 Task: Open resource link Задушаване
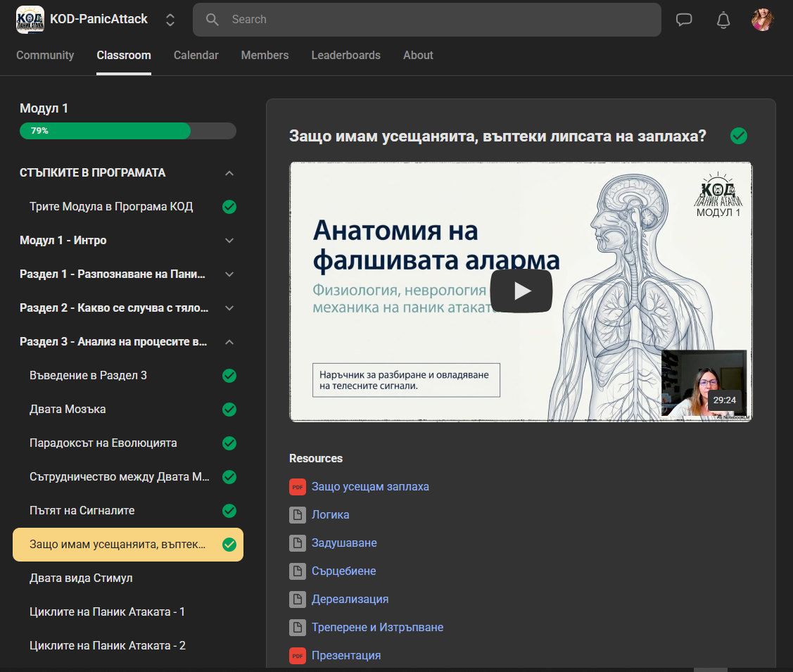point(344,543)
